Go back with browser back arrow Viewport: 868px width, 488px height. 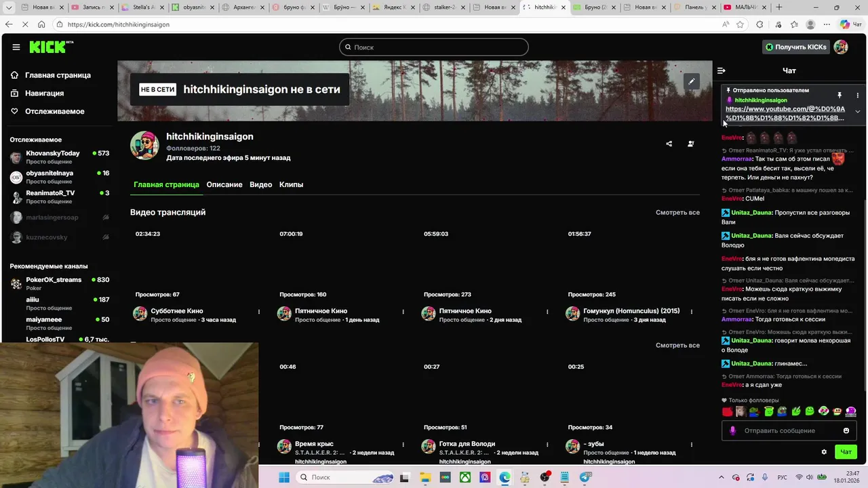[x=9, y=24]
